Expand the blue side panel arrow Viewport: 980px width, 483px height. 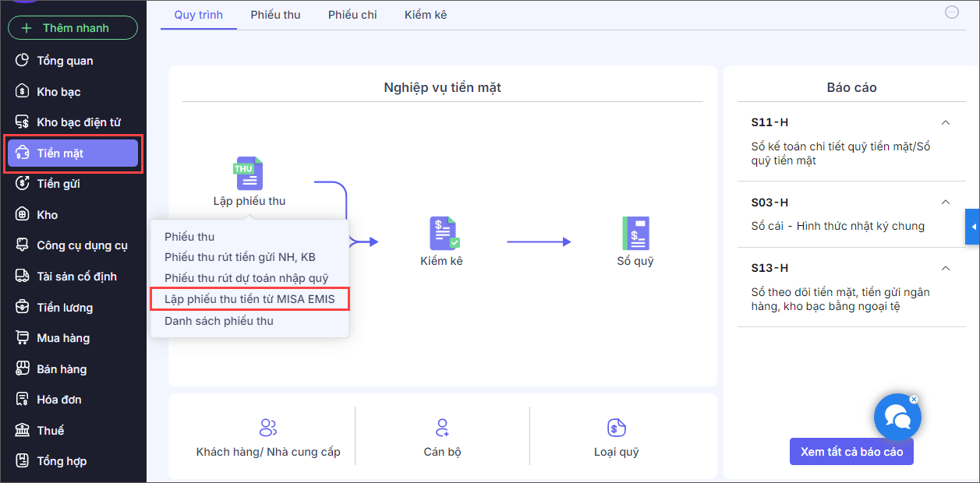[x=972, y=227]
